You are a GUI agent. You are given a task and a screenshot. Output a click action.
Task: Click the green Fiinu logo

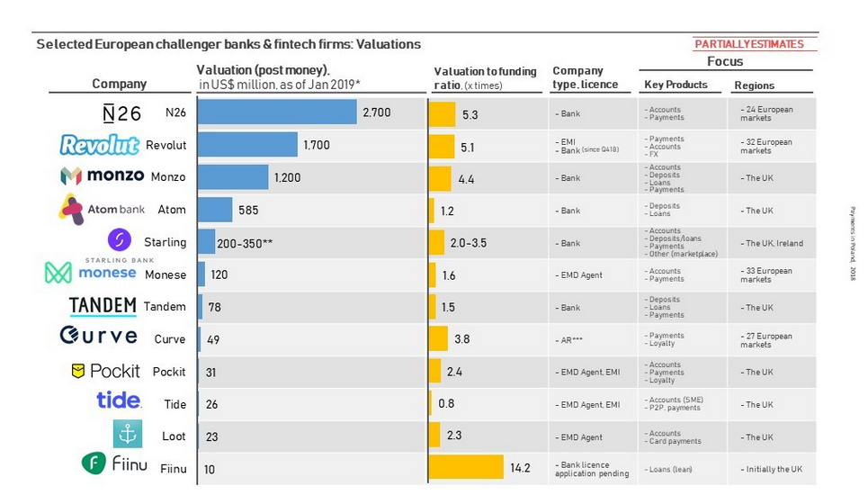(114, 463)
